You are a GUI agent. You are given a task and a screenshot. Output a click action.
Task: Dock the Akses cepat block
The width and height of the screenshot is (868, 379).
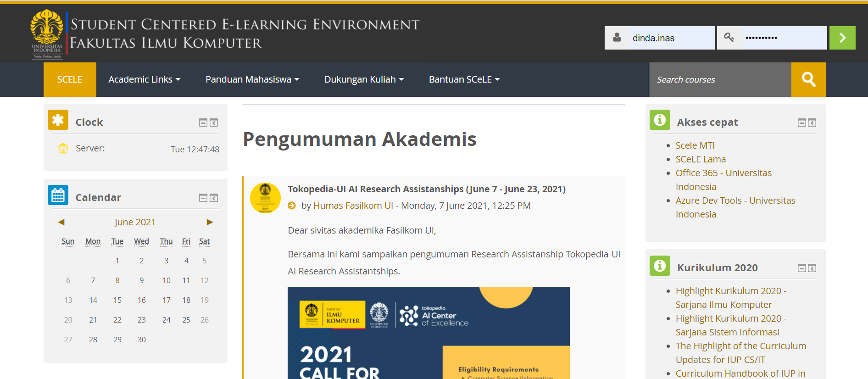pos(812,123)
